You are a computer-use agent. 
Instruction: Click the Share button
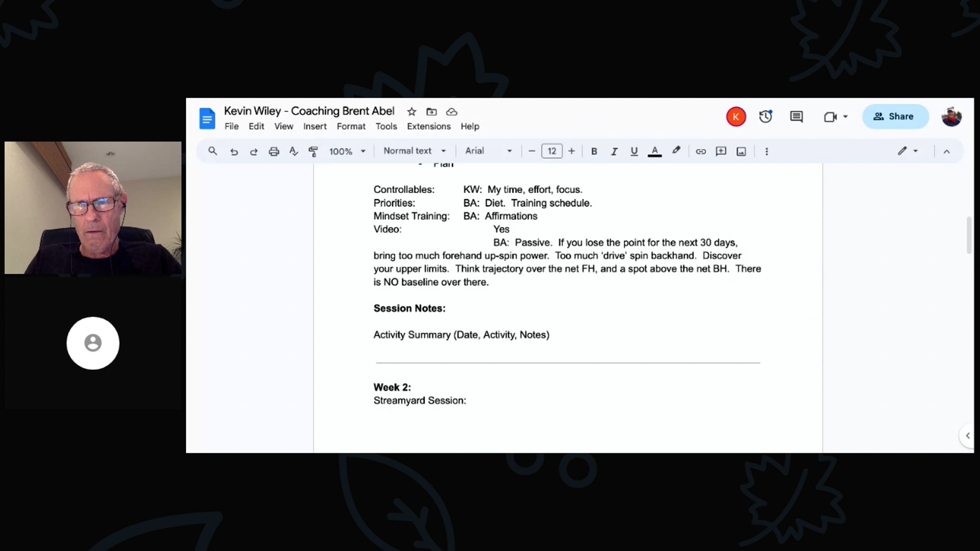pos(895,117)
